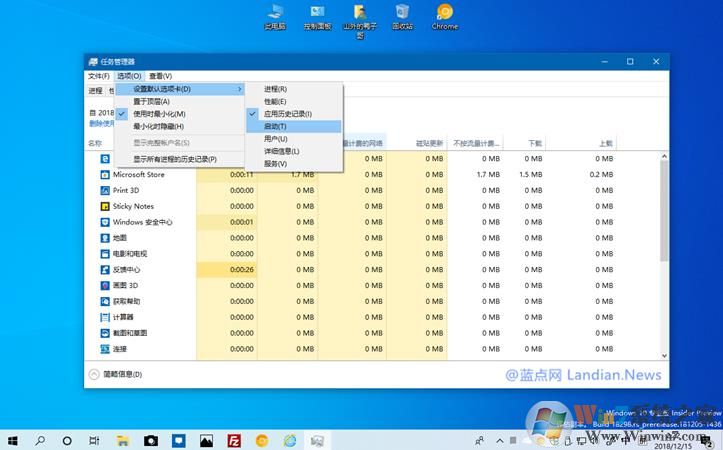Screen dimensions: 723x450
Task: Choose 性能(E) in the default tab submenu
Action: click(x=275, y=101)
